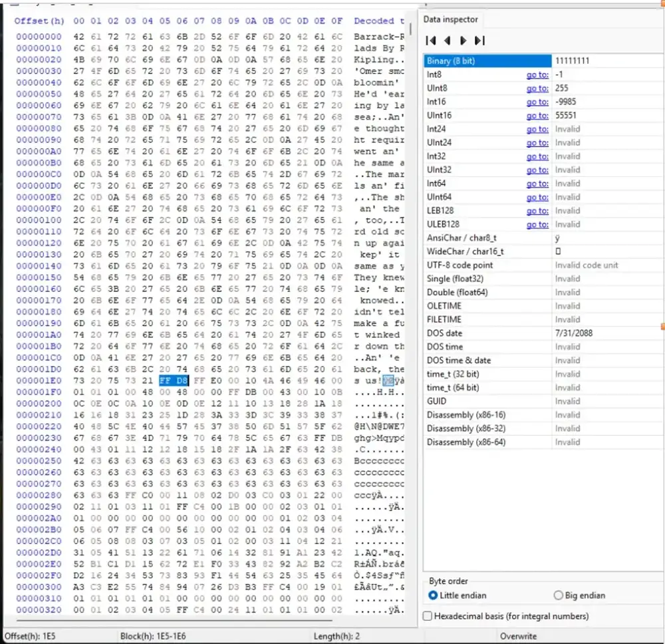Viewport: 665px width, 644px height.
Task: Select the DOS time & date row
Action: pyautogui.click(x=543, y=361)
